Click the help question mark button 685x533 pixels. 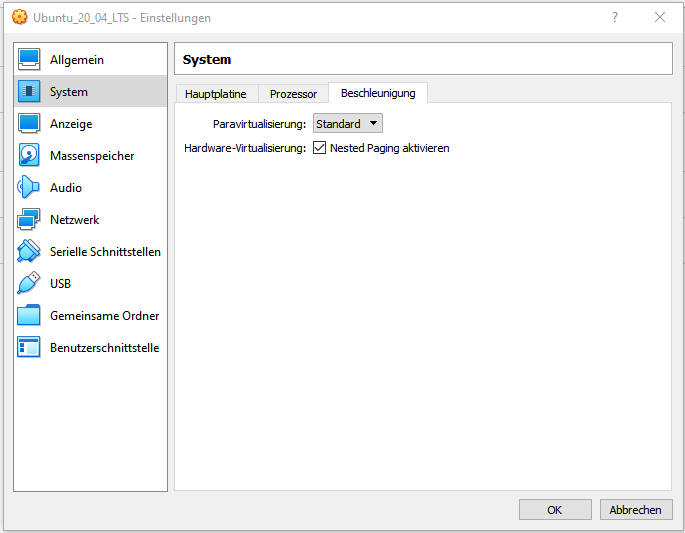(615, 17)
